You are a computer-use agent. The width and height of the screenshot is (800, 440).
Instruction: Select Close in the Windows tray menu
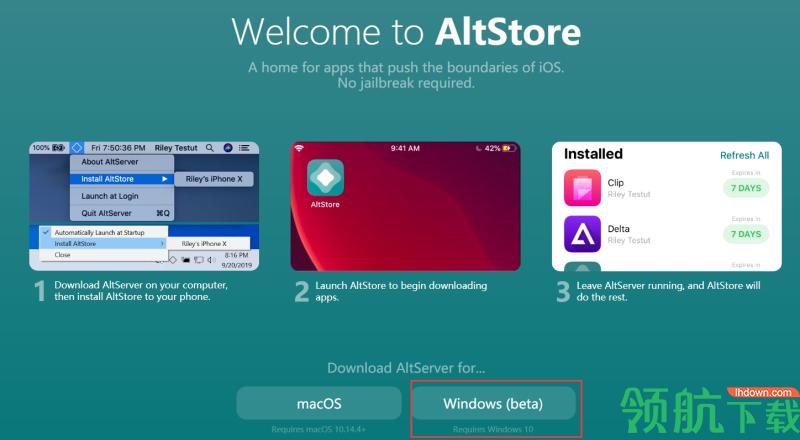104,255
